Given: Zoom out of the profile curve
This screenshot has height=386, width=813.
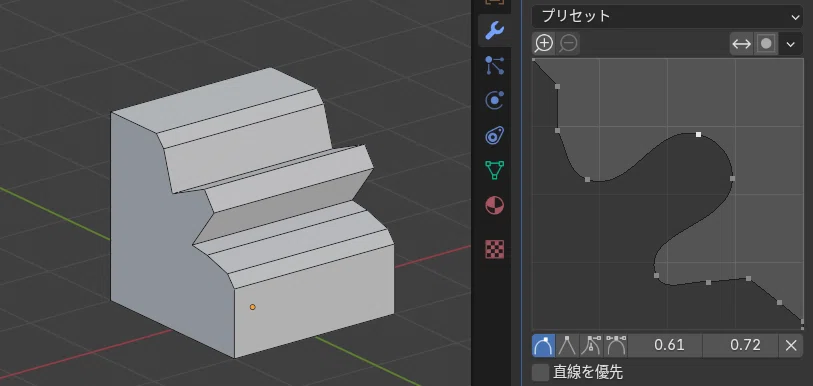Looking at the screenshot, I should (568, 44).
